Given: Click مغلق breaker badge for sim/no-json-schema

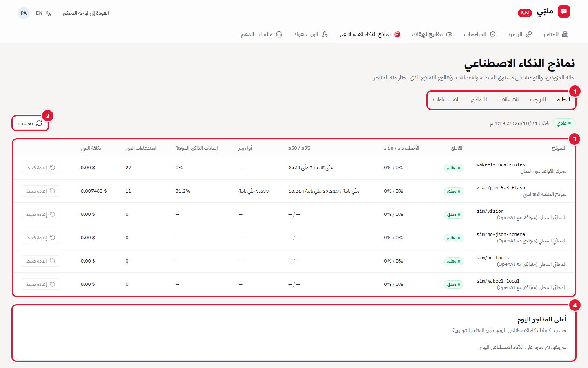Looking at the screenshot, I should click(454, 238).
